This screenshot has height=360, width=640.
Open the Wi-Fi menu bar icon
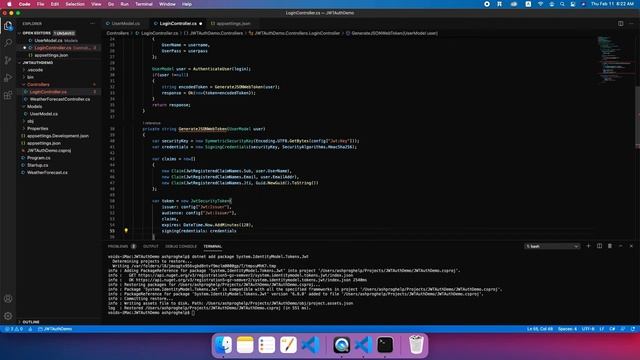click(540, 4)
